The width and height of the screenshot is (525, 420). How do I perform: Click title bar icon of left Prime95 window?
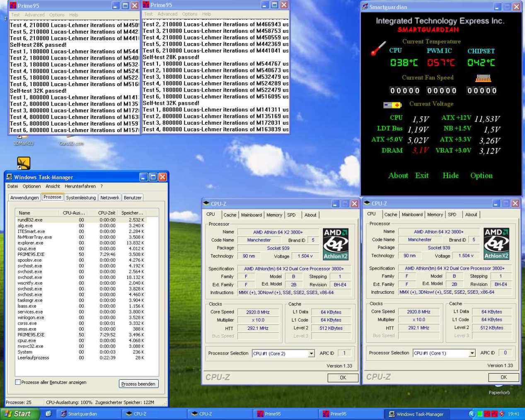click(x=13, y=5)
